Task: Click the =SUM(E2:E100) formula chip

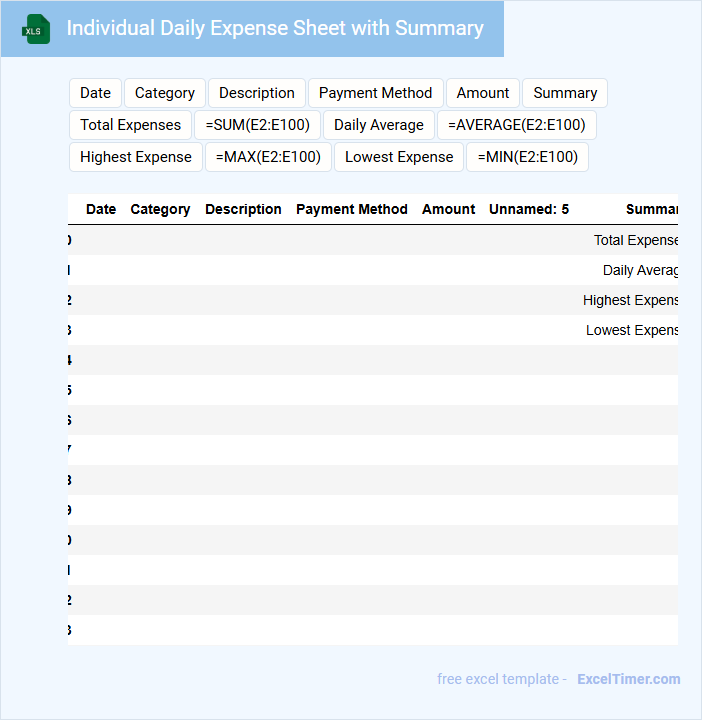Action: click(x=258, y=125)
